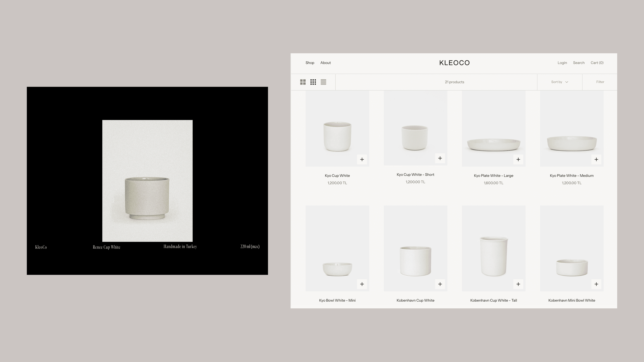Quick-add Kobenhavn Mini Bowl White plus icon
This screenshot has height=362, width=644.
tap(596, 284)
